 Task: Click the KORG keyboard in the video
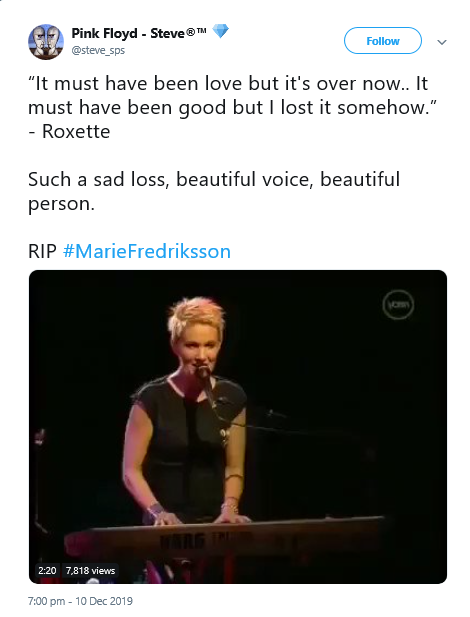pos(224,537)
